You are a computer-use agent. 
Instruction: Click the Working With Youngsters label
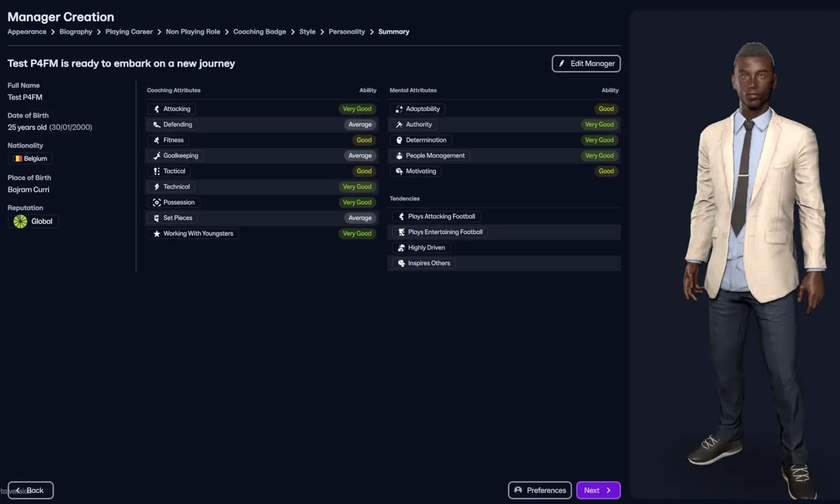pyautogui.click(x=198, y=234)
